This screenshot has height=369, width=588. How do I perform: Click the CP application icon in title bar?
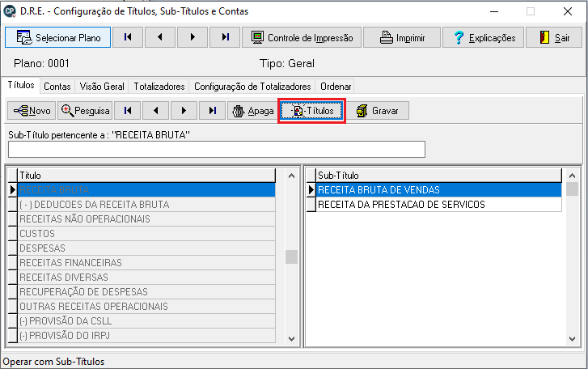click(x=10, y=11)
